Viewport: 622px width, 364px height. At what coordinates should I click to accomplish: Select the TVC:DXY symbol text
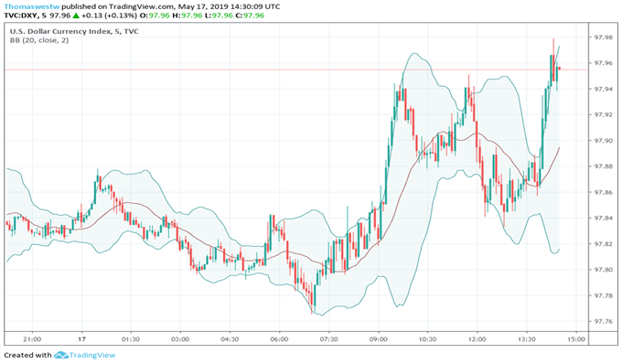[x=21, y=16]
